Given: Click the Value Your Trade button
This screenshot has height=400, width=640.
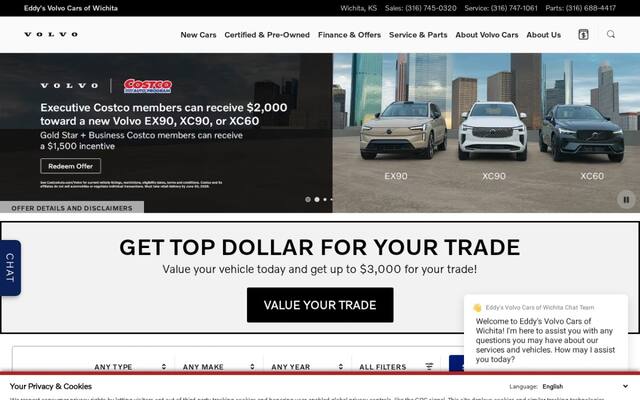Looking at the screenshot, I should [320, 305].
